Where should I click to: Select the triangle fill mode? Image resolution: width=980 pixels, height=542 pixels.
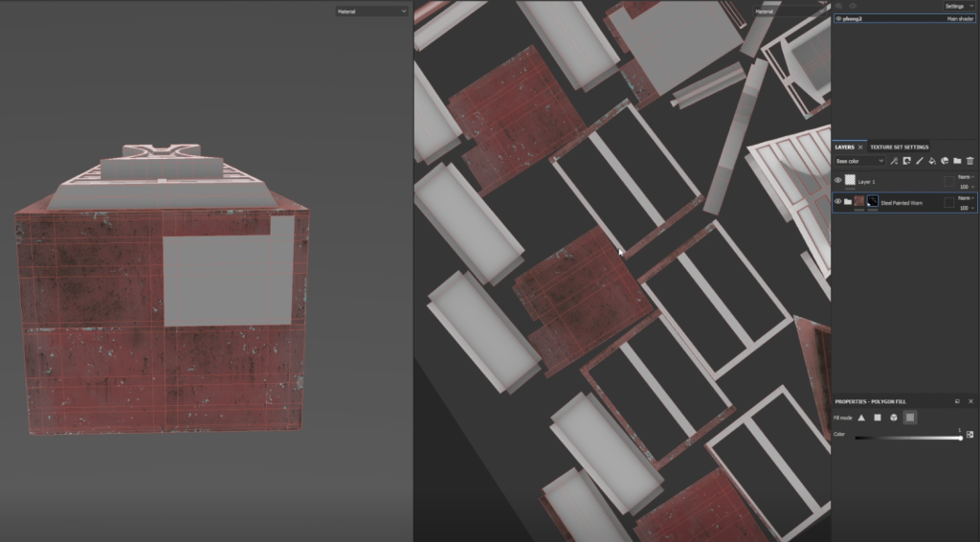pos(861,418)
